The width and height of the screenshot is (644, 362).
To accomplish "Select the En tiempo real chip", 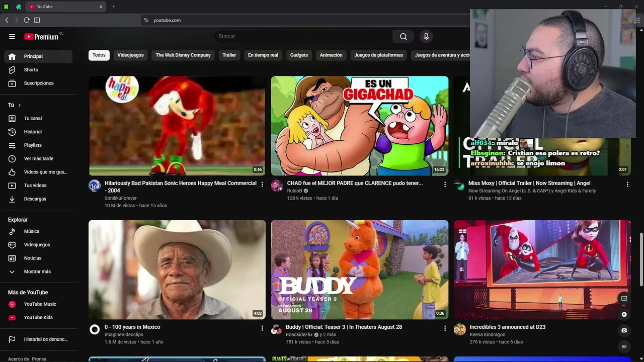I will coord(263,55).
